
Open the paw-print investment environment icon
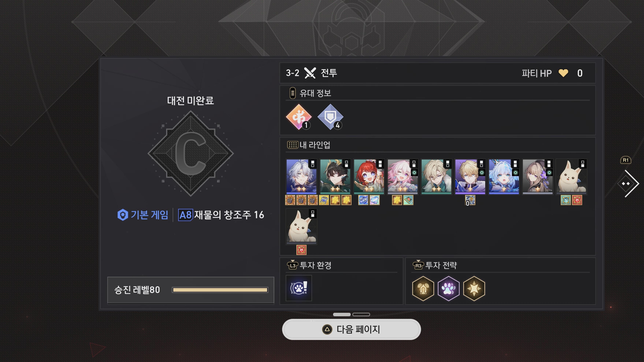(299, 288)
